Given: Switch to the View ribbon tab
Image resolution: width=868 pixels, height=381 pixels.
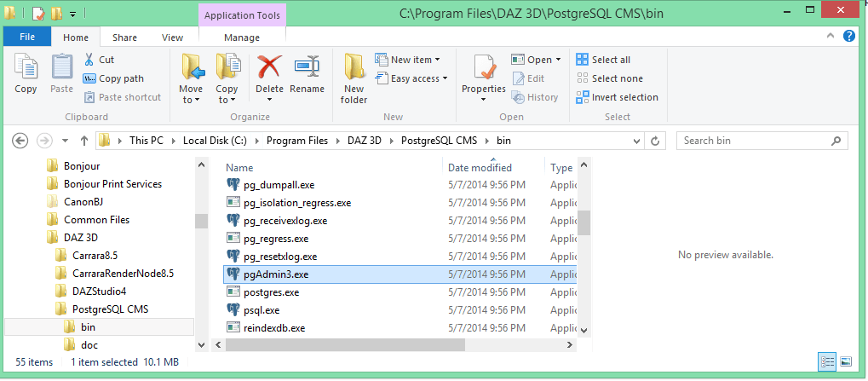Looking at the screenshot, I should click(x=172, y=38).
